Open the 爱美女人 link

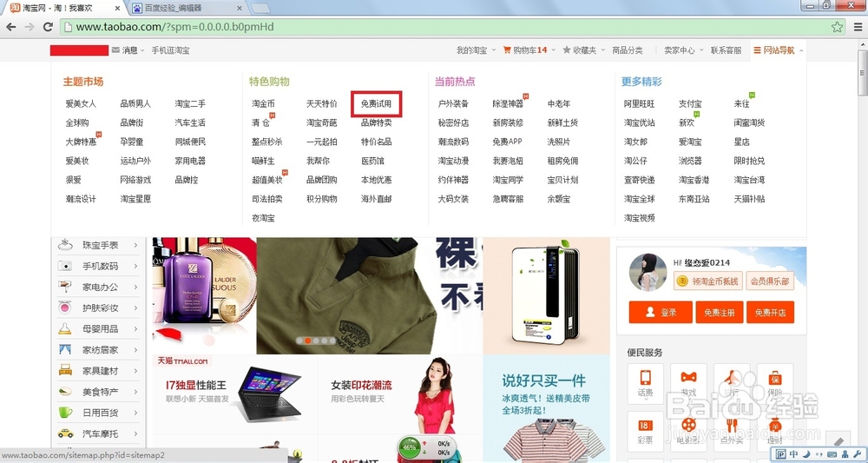[81, 103]
